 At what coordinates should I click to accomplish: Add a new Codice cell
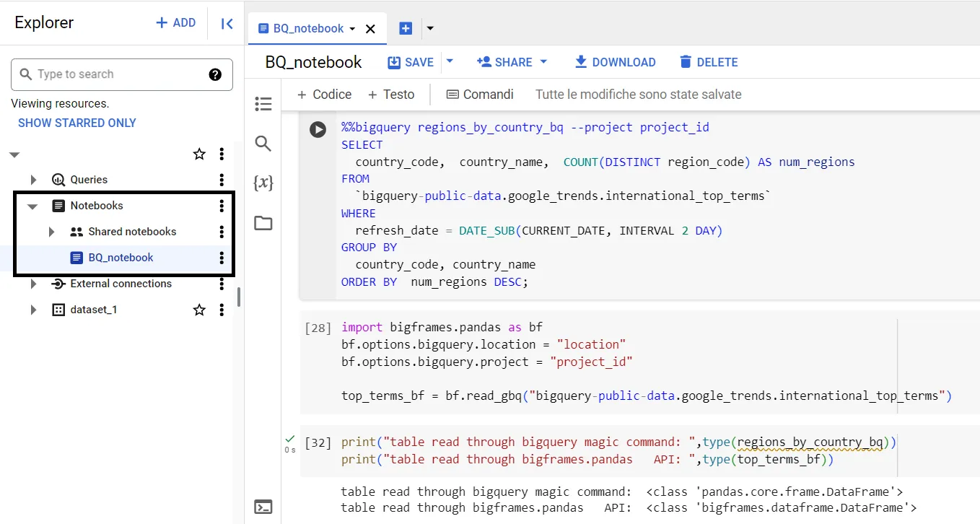point(324,95)
